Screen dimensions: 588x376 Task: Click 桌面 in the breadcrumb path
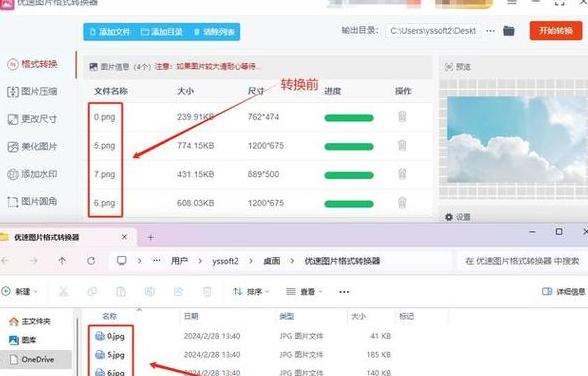272,261
